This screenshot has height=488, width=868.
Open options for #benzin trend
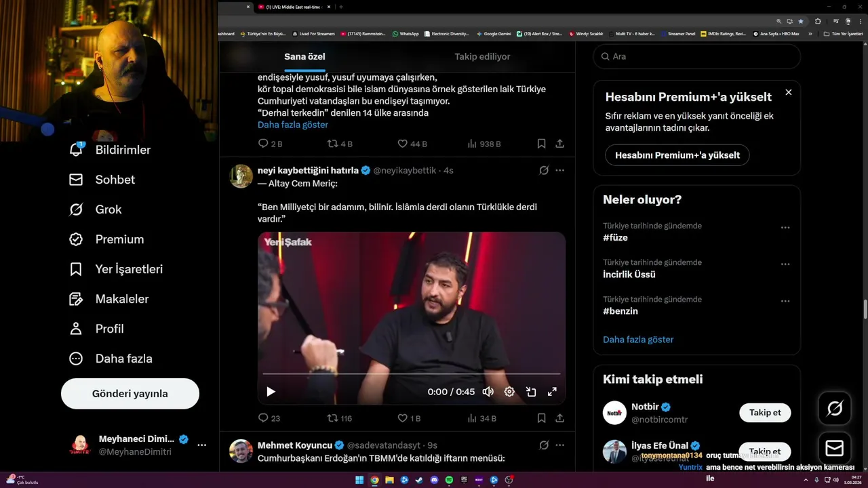click(785, 301)
